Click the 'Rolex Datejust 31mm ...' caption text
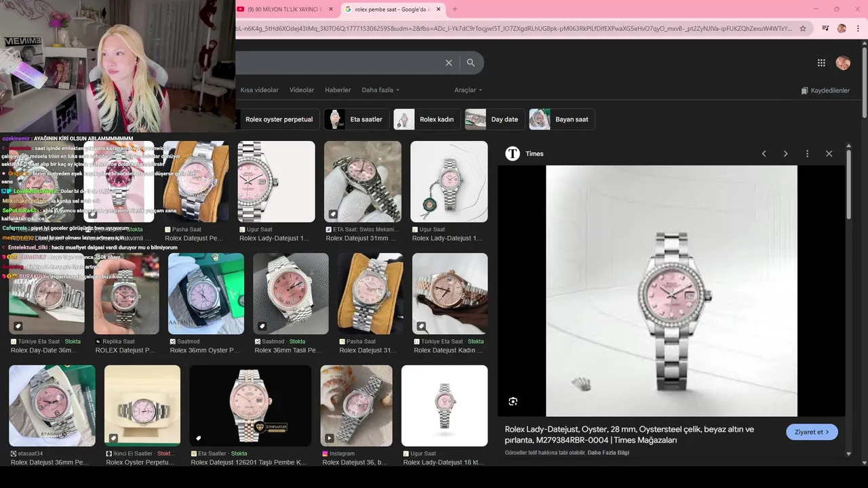The image size is (868, 488). 361,239
